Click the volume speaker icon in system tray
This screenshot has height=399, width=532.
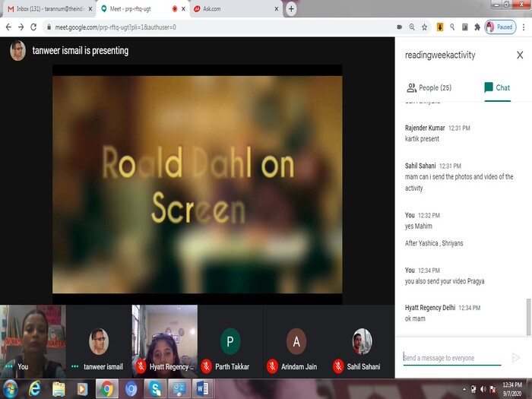pos(483,389)
